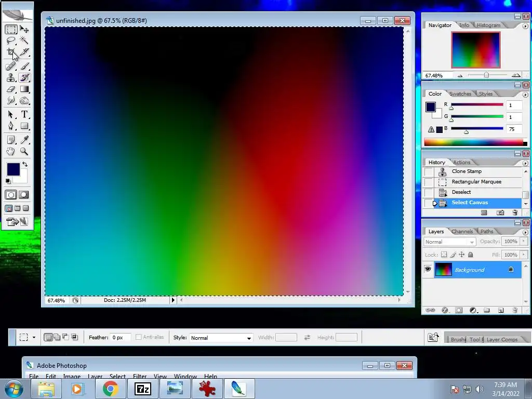Open the tool preset picker dropdown

[34, 337]
